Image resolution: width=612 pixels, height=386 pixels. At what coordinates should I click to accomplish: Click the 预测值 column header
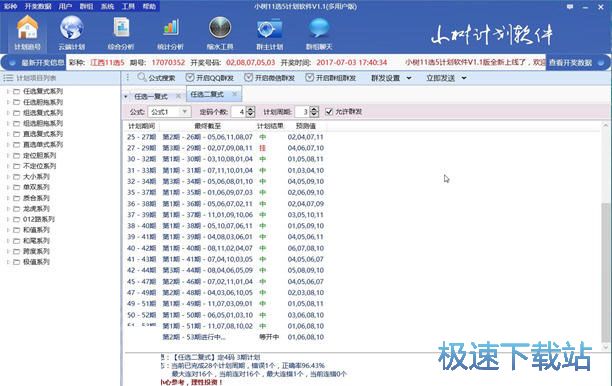306,126
